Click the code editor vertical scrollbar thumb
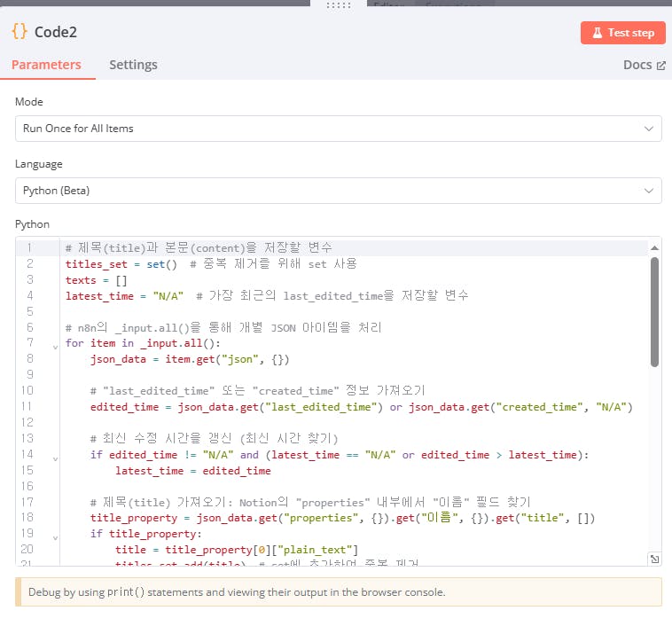The height and width of the screenshot is (634, 672). [654, 311]
